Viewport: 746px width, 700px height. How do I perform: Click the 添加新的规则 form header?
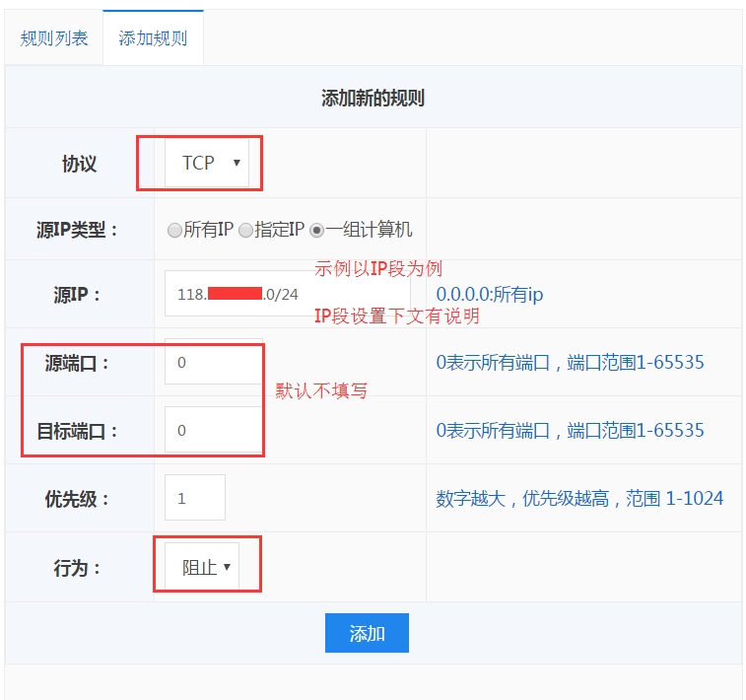[x=373, y=98]
